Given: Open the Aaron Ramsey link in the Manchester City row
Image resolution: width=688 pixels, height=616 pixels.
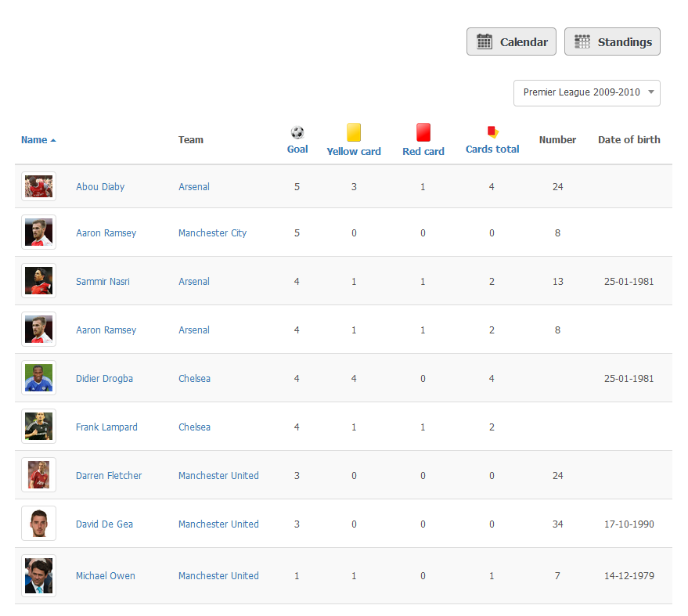Looking at the screenshot, I should 106,233.
